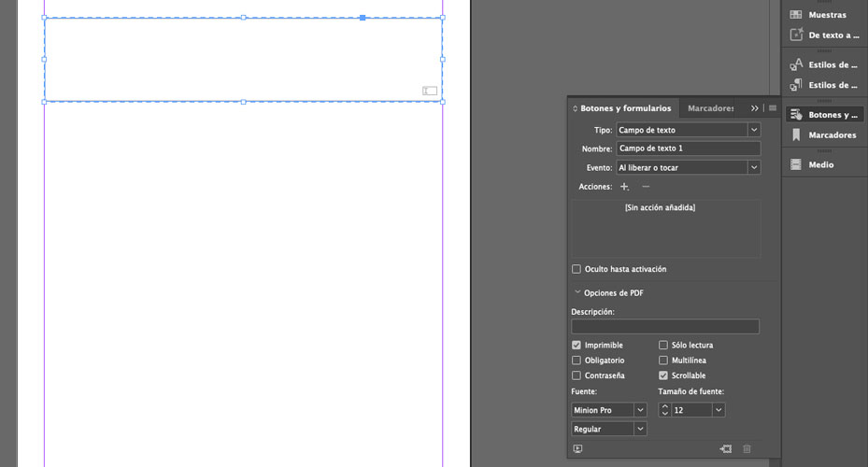Screen dimensions: 868x467
Task: Open the Regular font style dropdown
Action: [x=609, y=429]
